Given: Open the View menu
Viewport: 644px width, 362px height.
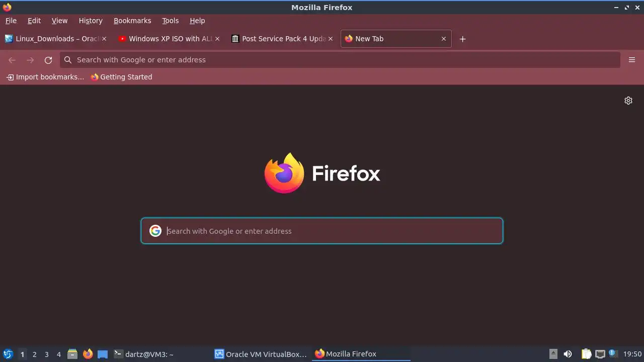Looking at the screenshot, I should click(x=59, y=21).
